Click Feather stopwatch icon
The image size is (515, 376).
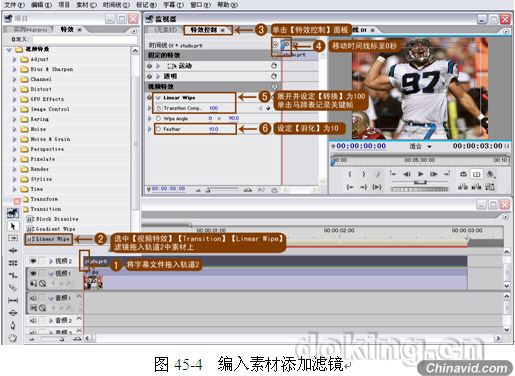coord(159,129)
